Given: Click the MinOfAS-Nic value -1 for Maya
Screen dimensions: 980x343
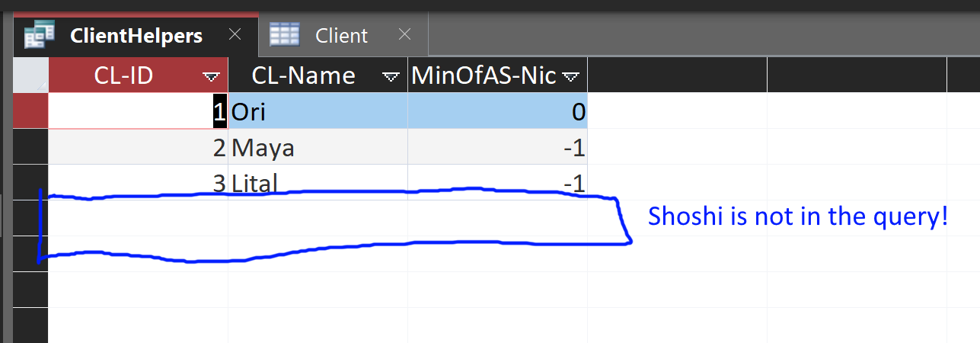Looking at the screenshot, I should click(497, 147).
